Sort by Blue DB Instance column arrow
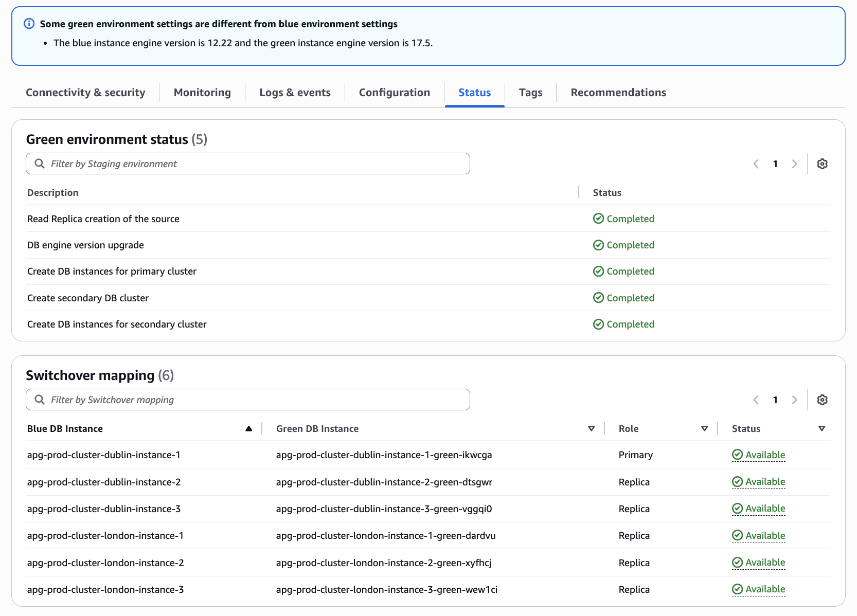The width and height of the screenshot is (857, 616). (248, 428)
